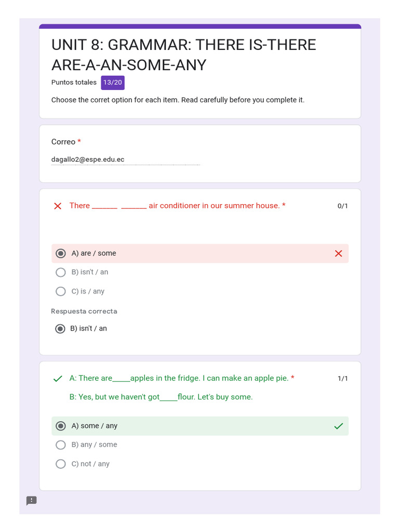
Task: Click the green checkmark beside the apples question
Action: pyautogui.click(x=58, y=379)
